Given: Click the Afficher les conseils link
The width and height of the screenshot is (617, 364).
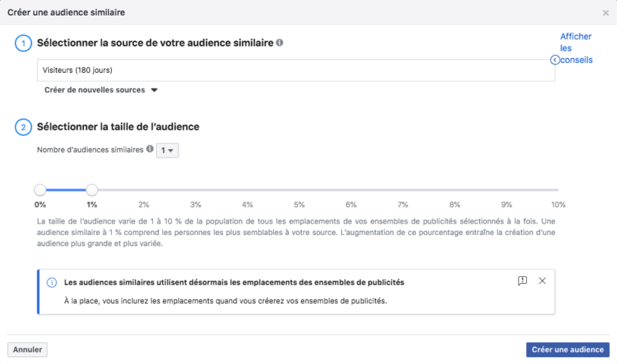Looking at the screenshot, I should [576, 48].
